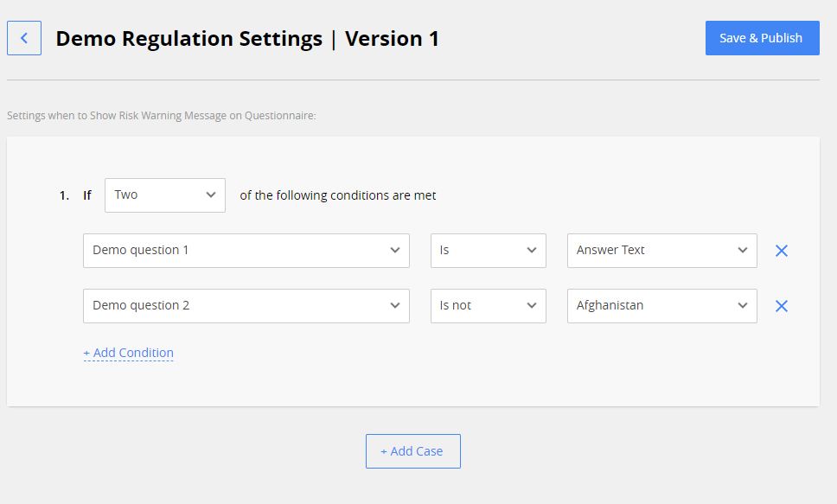Open the Is not operator dropdown

click(x=488, y=305)
